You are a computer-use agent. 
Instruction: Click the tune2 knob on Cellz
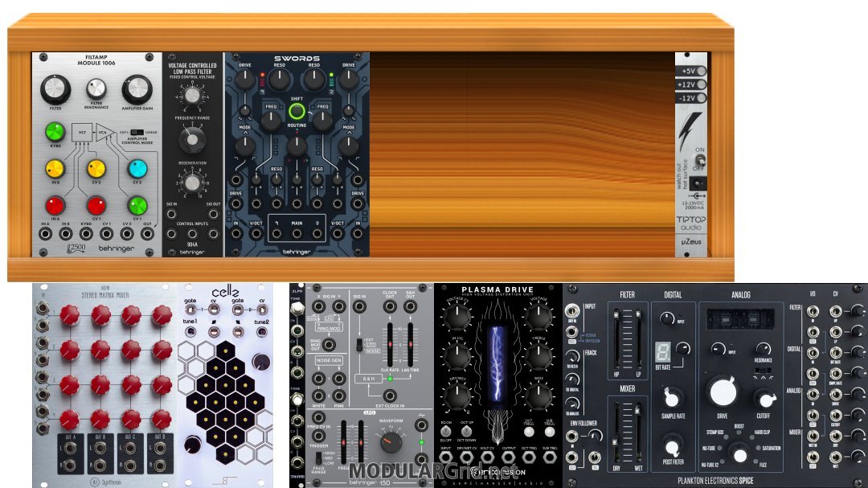pos(261,332)
